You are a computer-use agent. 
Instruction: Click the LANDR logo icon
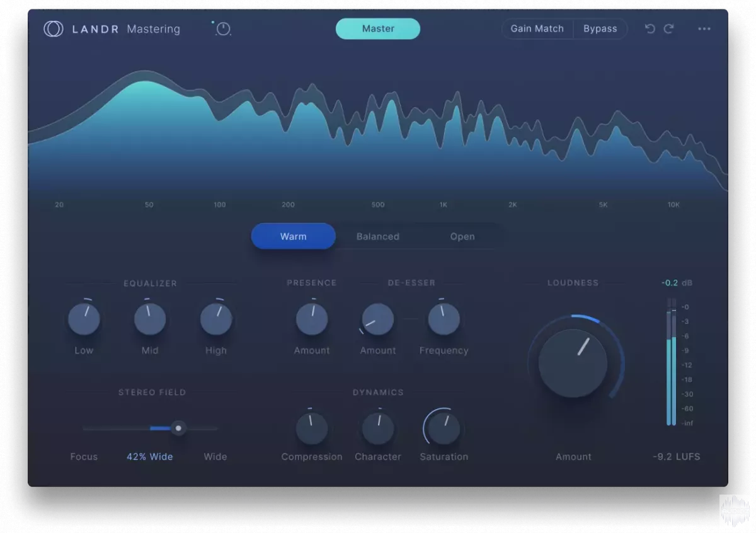click(54, 29)
